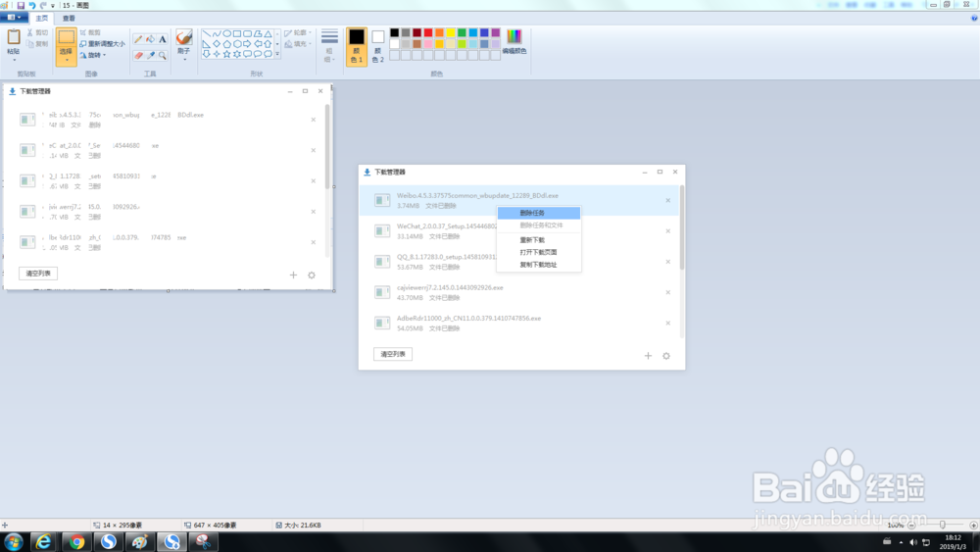Expand the 选择 options dropdown arrow
Viewport: 980px width, 552px height.
pyautogui.click(x=66, y=61)
